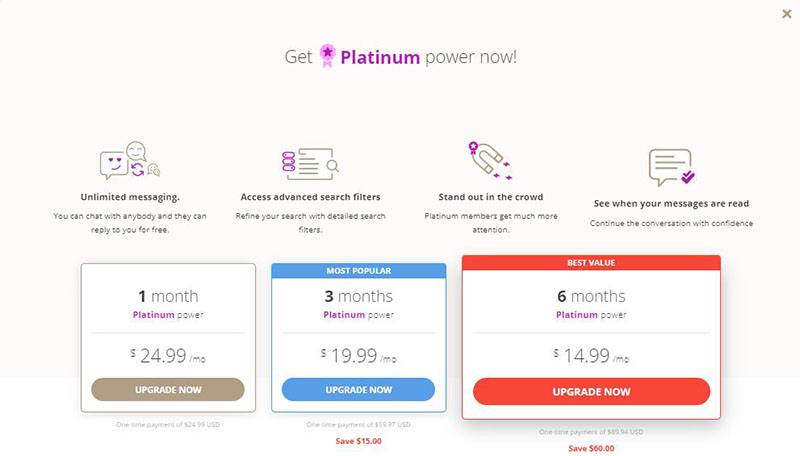This screenshot has width=800, height=456.
Task: Close the Platinum upgrade dialog
Action: coord(787,14)
